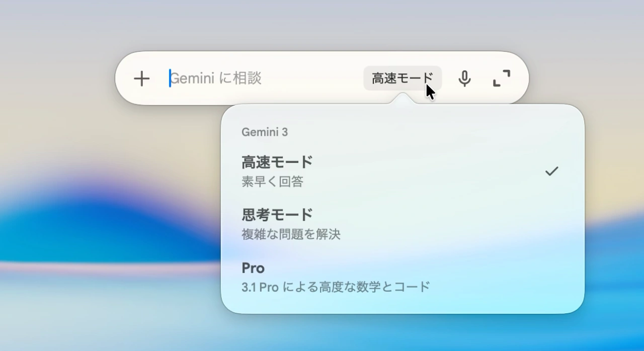Click the plus icon to add an attachment
The height and width of the screenshot is (351, 644).
pyautogui.click(x=142, y=78)
